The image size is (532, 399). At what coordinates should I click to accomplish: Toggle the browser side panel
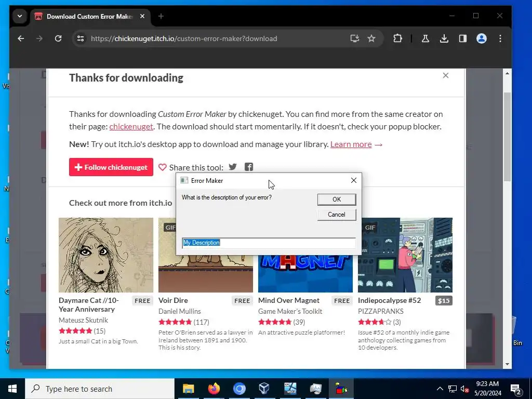pyautogui.click(x=463, y=38)
